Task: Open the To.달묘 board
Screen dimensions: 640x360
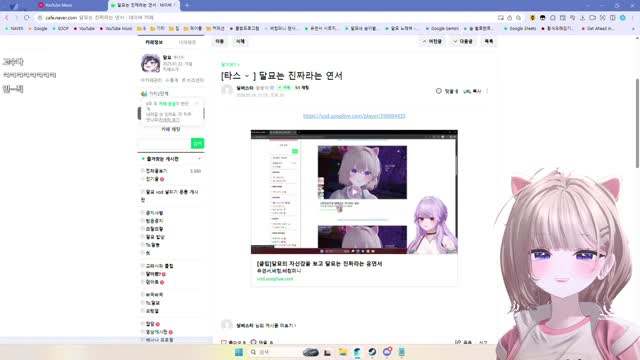Action: (153, 303)
